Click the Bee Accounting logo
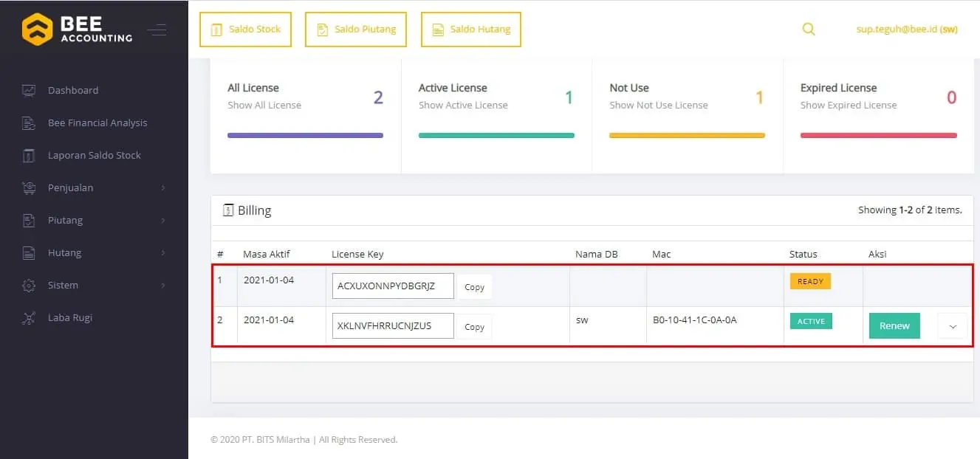The width and height of the screenshot is (980, 459). tap(78, 29)
